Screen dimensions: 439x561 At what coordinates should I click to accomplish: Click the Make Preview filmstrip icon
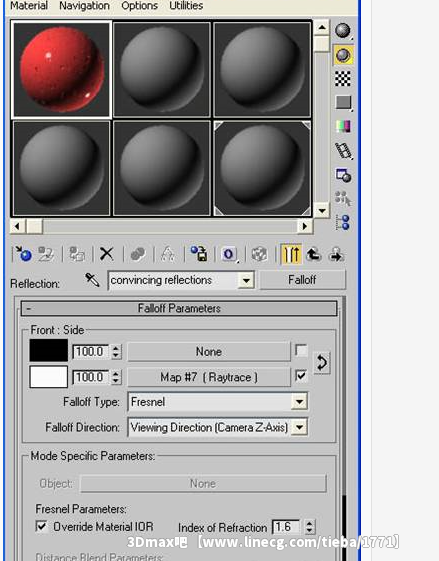pyautogui.click(x=343, y=151)
